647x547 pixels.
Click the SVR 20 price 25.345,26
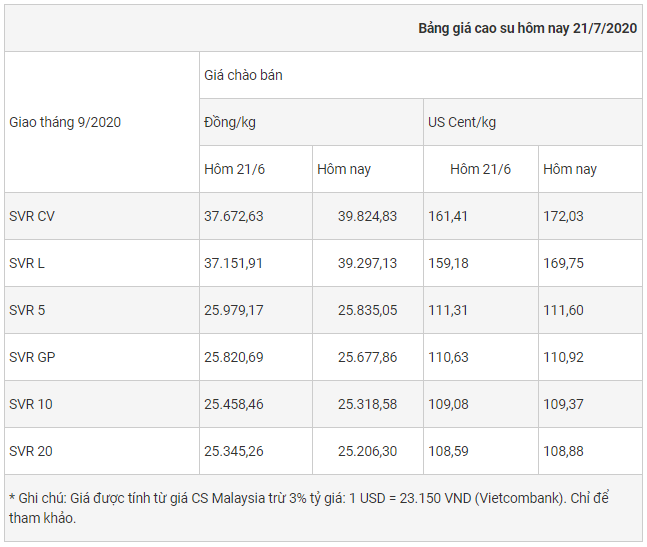click(234, 451)
